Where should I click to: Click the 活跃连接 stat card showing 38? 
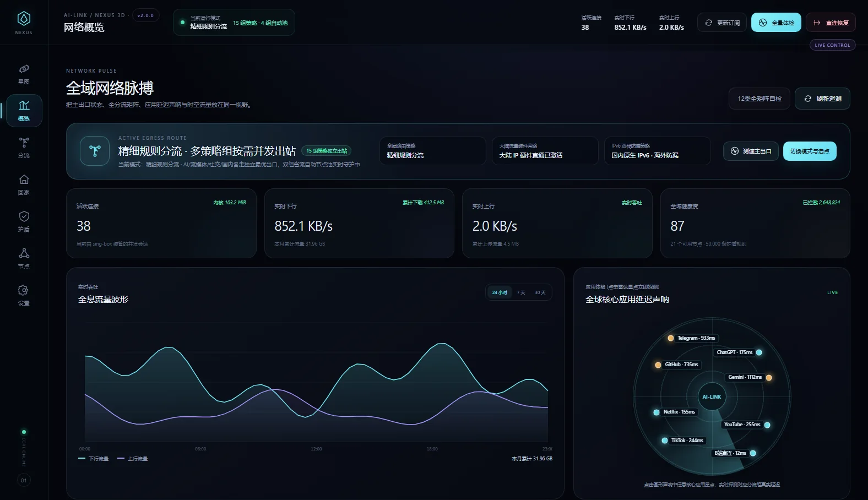point(161,223)
